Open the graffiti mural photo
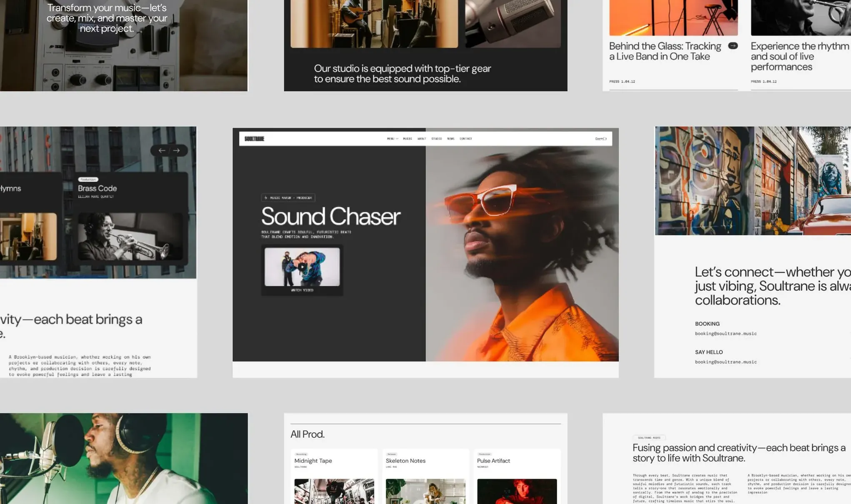851x504 pixels. pos(753,181)
